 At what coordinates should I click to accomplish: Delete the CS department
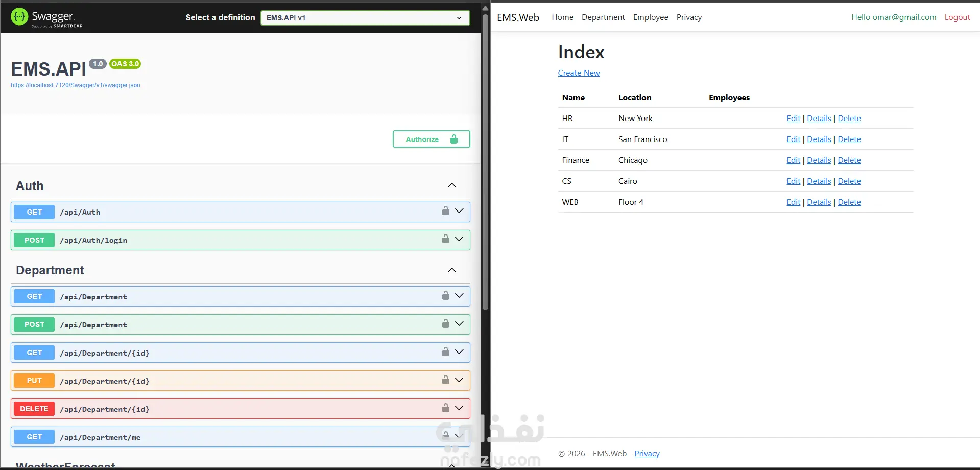point(849,181)
